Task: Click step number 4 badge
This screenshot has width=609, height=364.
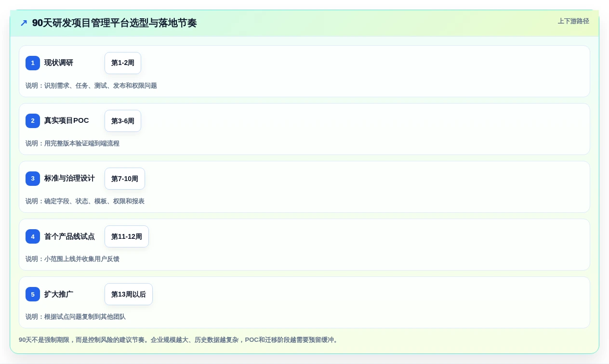Action: [33, 236]
